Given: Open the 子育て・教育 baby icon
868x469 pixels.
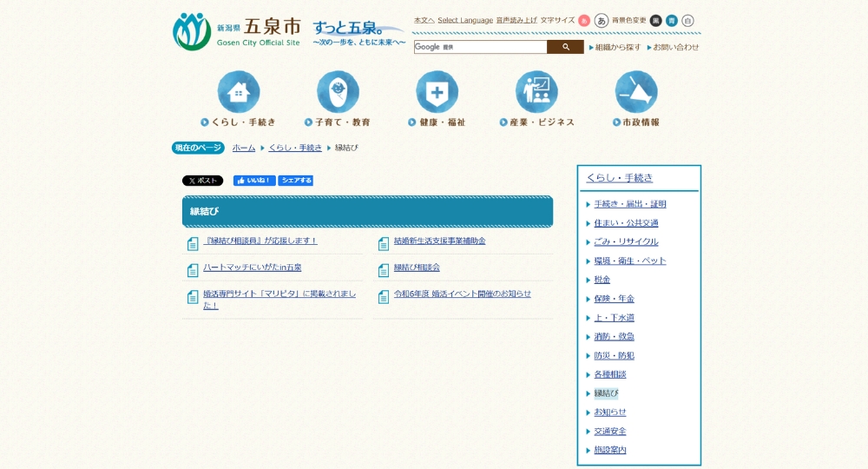Looking at the screenshot, I should click(338, 92).
